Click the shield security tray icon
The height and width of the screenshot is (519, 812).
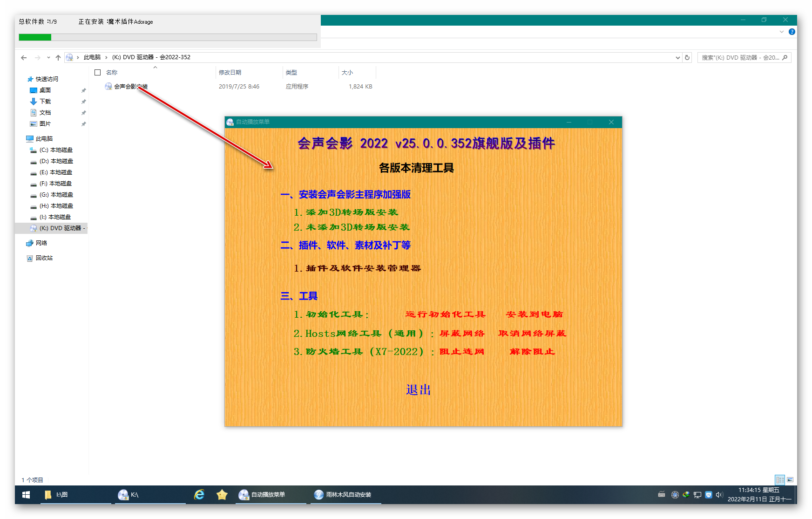[x=708, y=495]
